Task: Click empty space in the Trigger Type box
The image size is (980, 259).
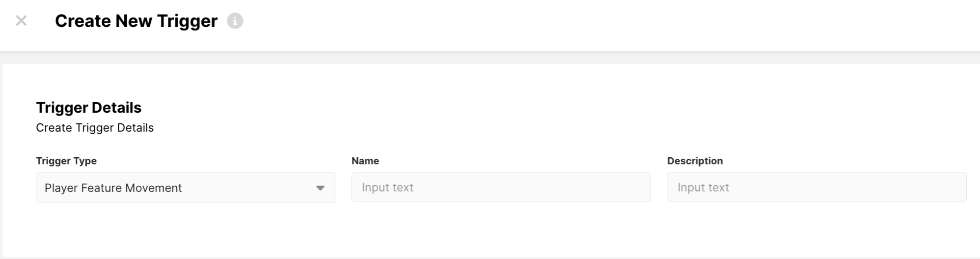Action: [x=247, y=188]
